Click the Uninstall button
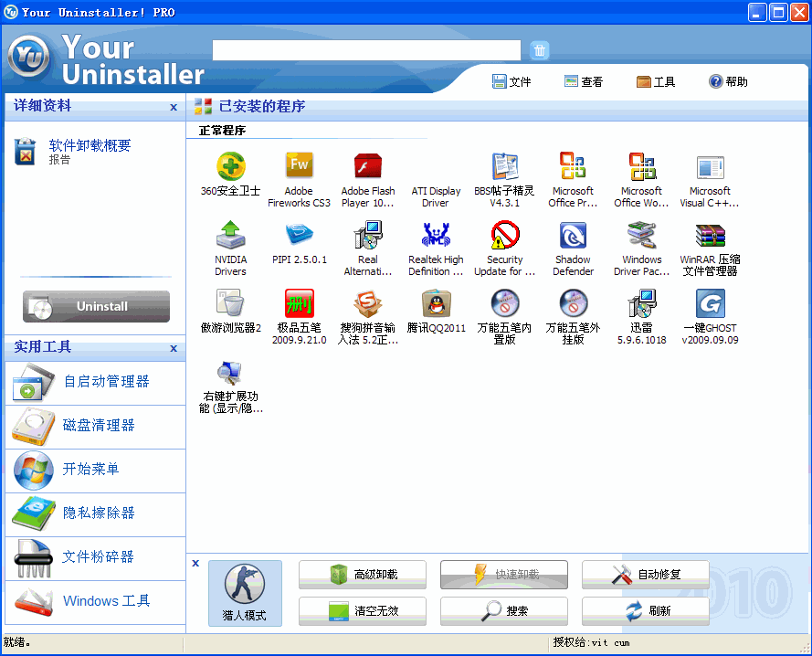 [x=96, y=306]
